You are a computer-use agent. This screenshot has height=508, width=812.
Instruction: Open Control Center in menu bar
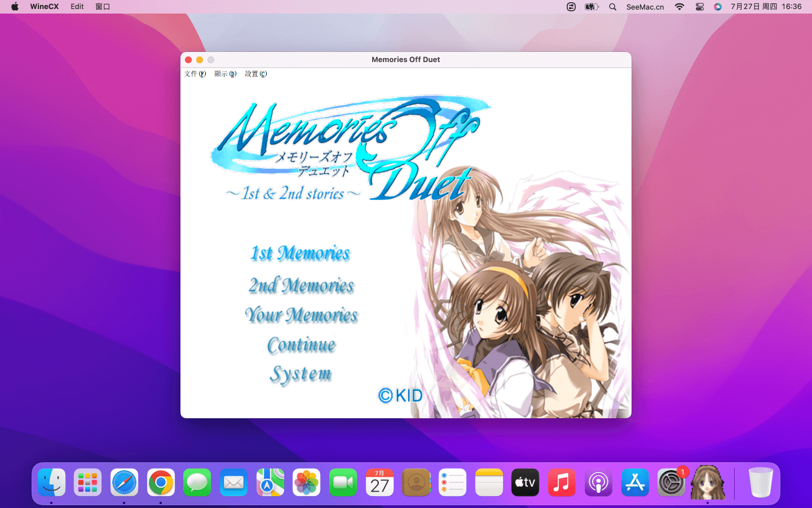pos(699,7)
